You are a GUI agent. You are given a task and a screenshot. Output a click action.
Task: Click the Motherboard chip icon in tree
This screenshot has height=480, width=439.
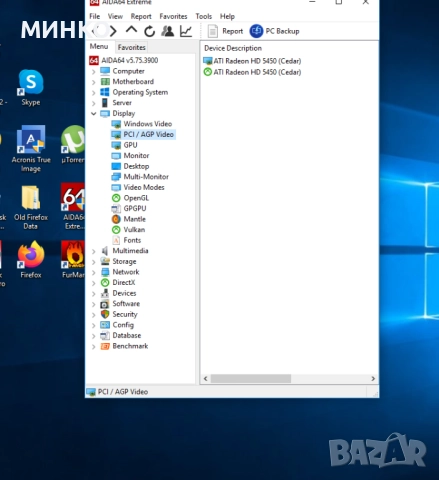tap(105, 82)
